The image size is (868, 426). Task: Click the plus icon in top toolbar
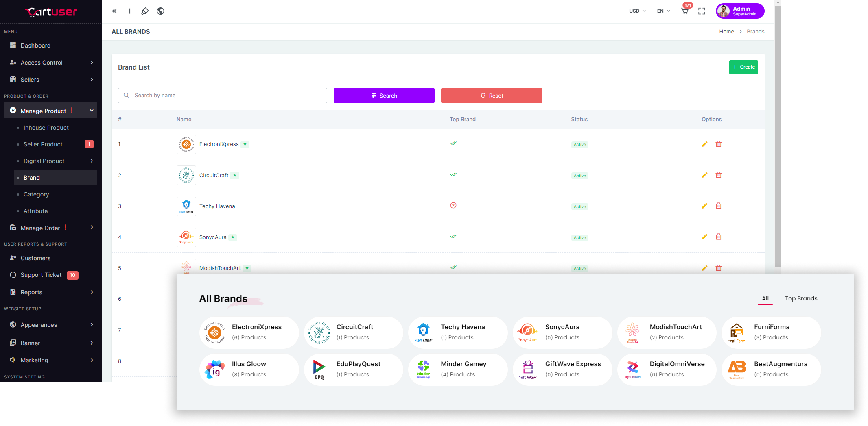pyautogui.click(x=129, y=11)
